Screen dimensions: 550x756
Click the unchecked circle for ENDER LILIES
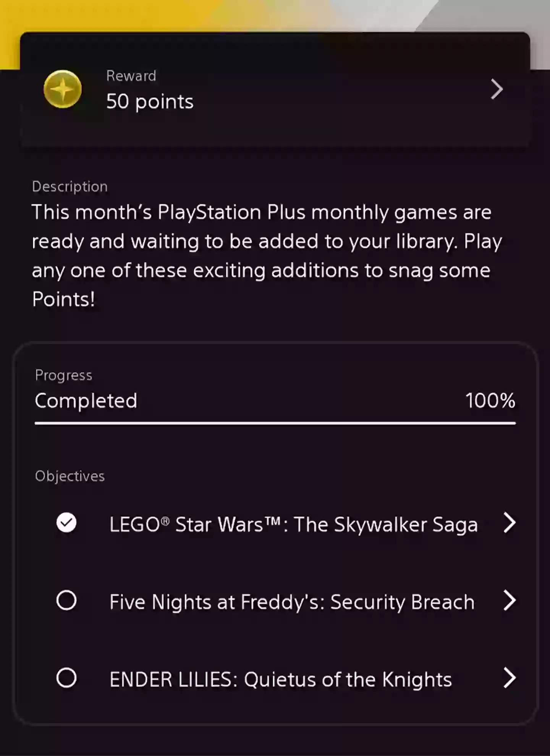point(66,678)
